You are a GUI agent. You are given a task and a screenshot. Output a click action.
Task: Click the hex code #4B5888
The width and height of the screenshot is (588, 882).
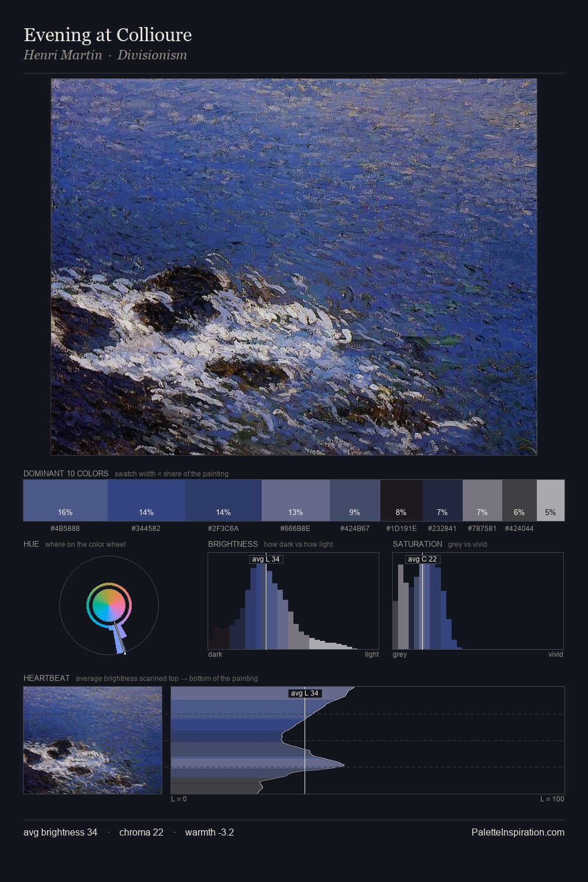point(65,529)
